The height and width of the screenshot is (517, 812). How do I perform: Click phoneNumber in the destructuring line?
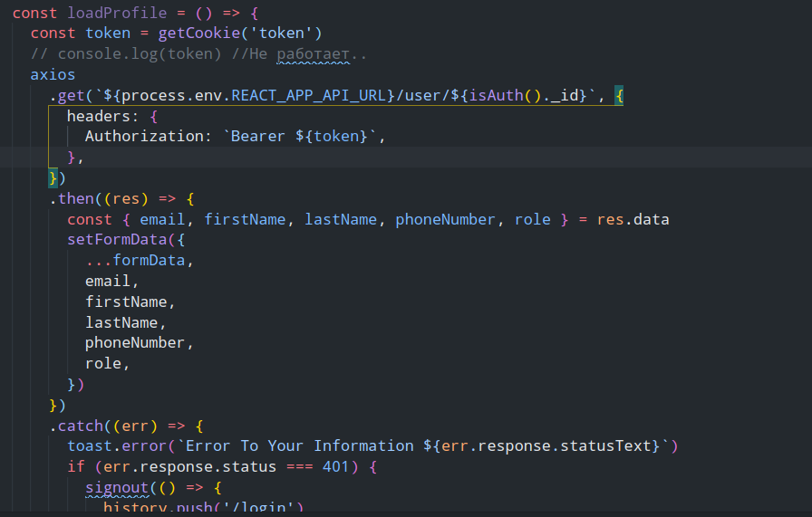(x=445, y=219)
